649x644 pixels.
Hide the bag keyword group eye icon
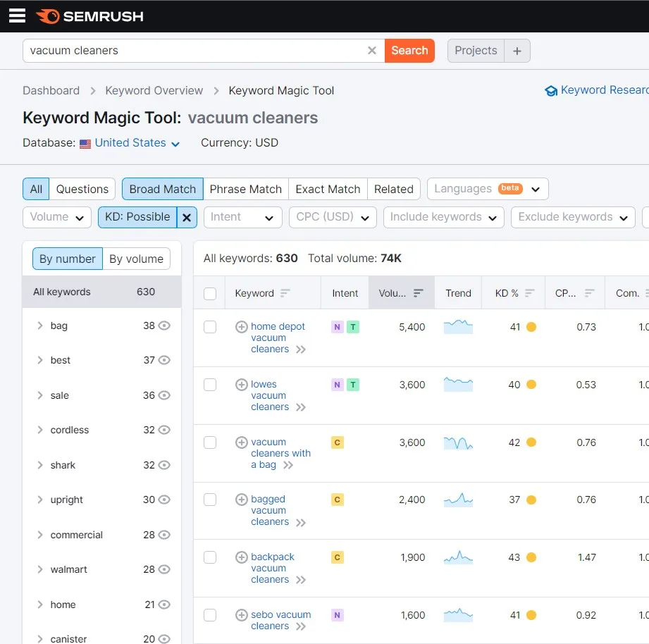click(164, 326)
